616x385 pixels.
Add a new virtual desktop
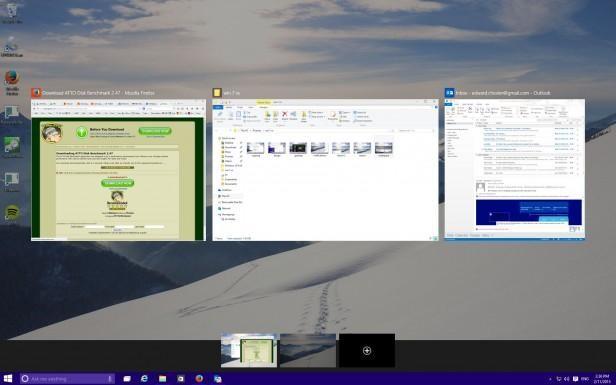pyautogui.click(x=367, y=350)
